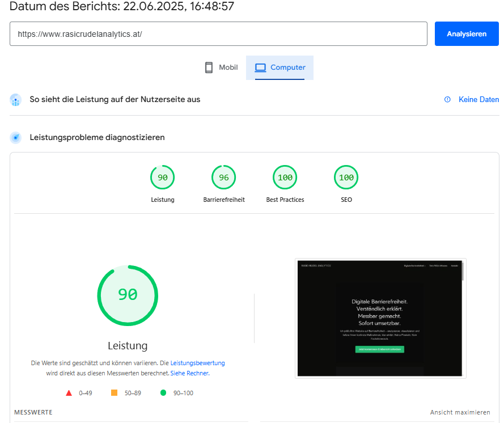The height and width of the screenshot is (423, 504).
Task: Open the Best Practices score gauge 100
Action: pyautogui.click(x=285, y=177)
